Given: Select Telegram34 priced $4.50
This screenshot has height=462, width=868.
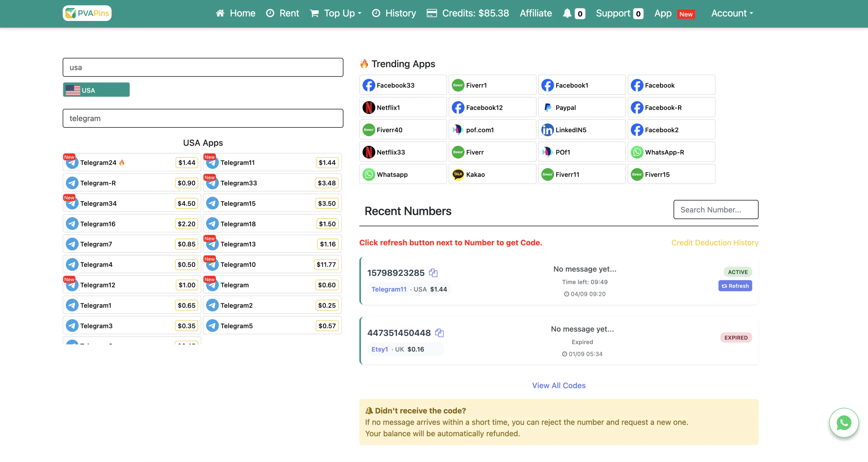Looking at the screenshot, I should click(x=132, y=203).
